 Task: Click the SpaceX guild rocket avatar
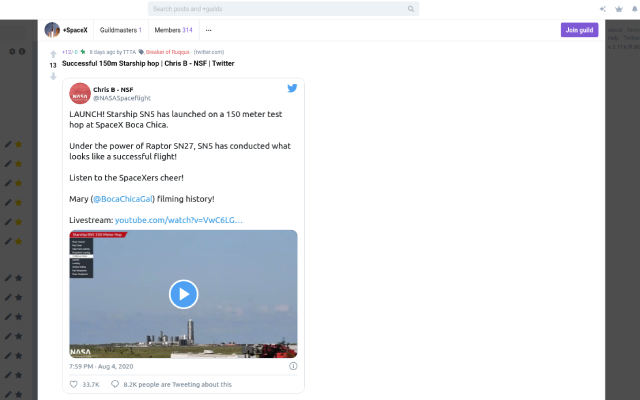[52, 30]
